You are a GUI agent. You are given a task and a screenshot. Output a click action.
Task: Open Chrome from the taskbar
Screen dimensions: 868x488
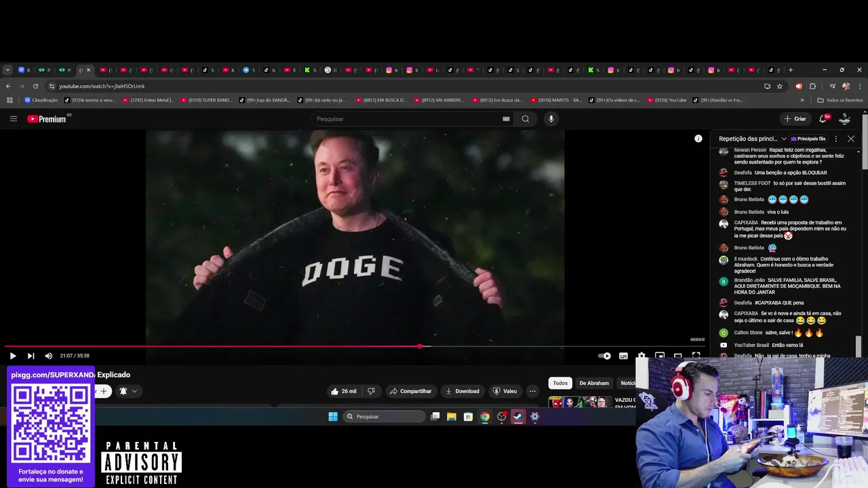pyautogui.click(x=485, y=417)
